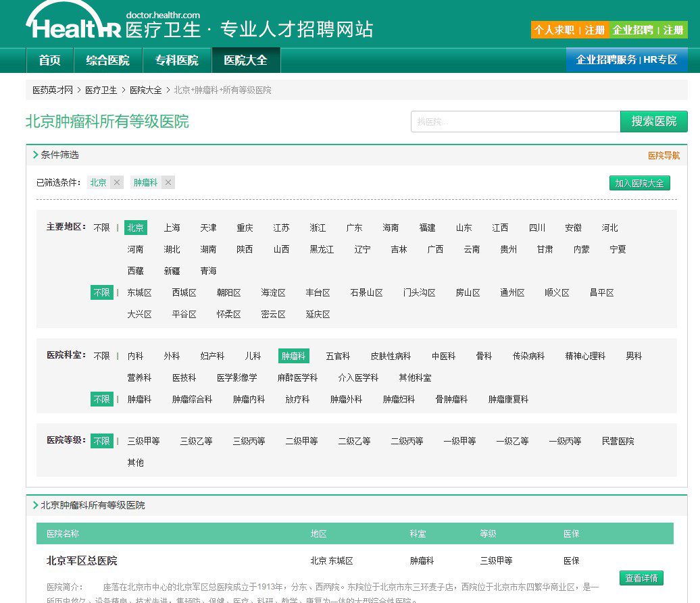
Task: Click 企业招聘 link in header
Action: tap(632, 30)
